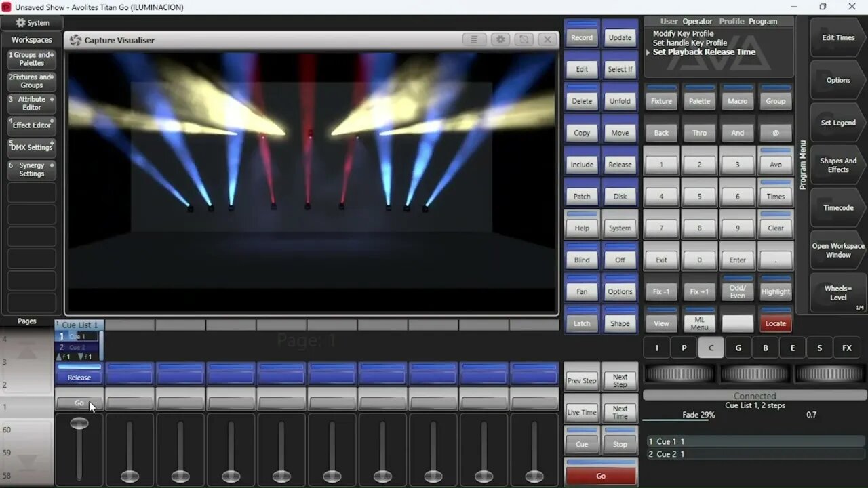Select the Macro key

point(737,97)
